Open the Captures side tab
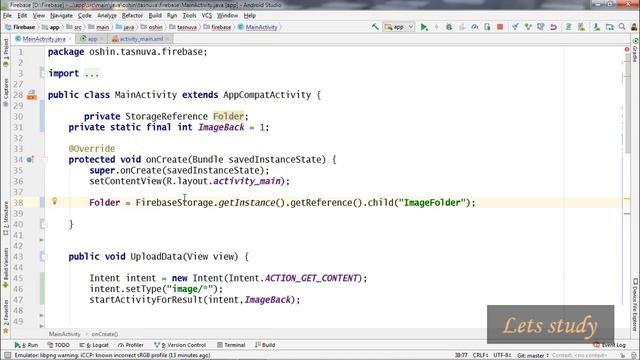640x360 pixels. [6, 93]
